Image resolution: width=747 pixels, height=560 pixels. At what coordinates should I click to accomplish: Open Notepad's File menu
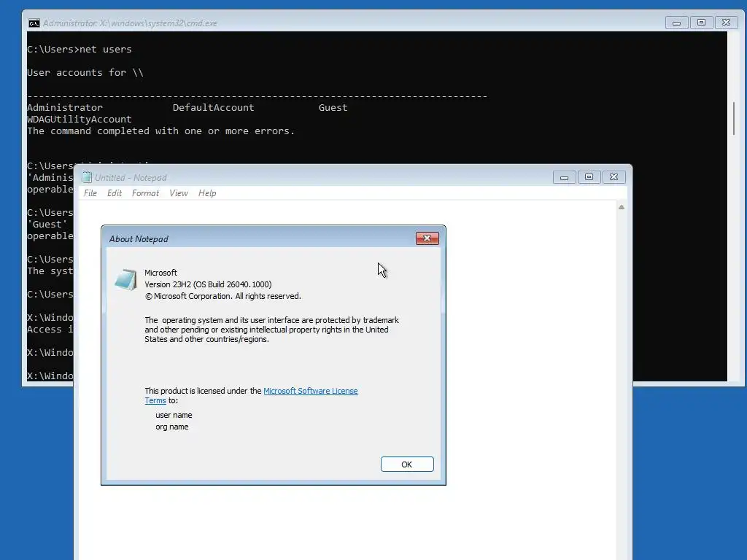click(90, 192)
